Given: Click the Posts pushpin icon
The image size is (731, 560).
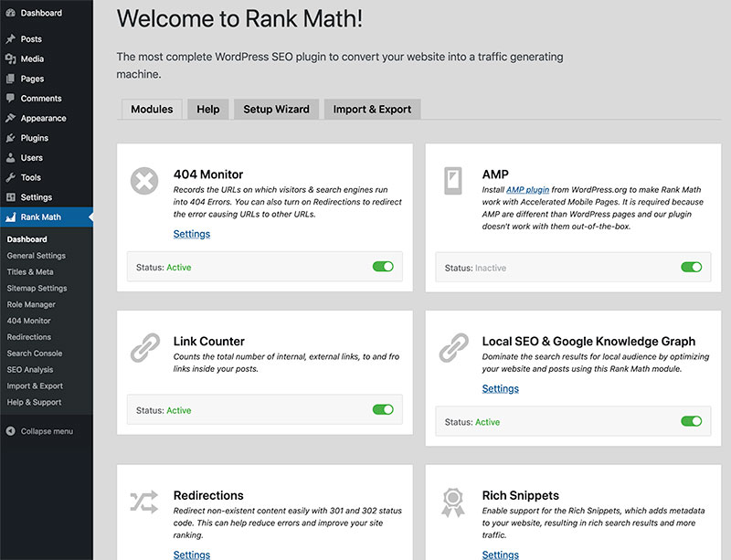Looking at the screenshot, I should 10,39.
